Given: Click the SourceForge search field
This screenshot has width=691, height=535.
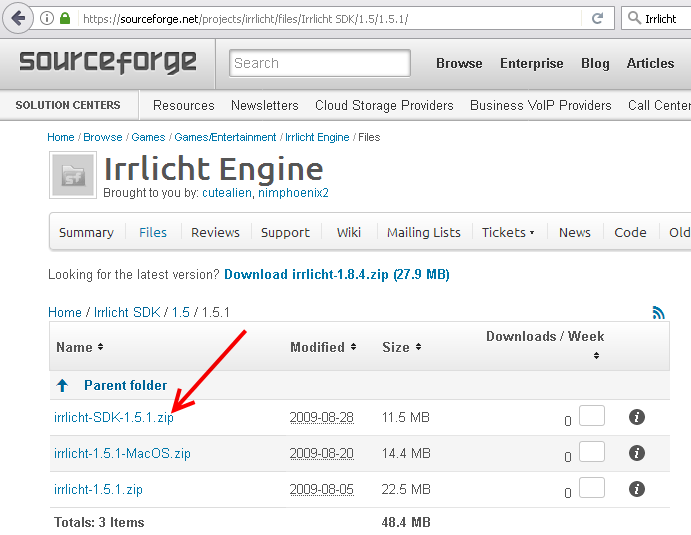Looking at the screenshot, I should [319, 63].
